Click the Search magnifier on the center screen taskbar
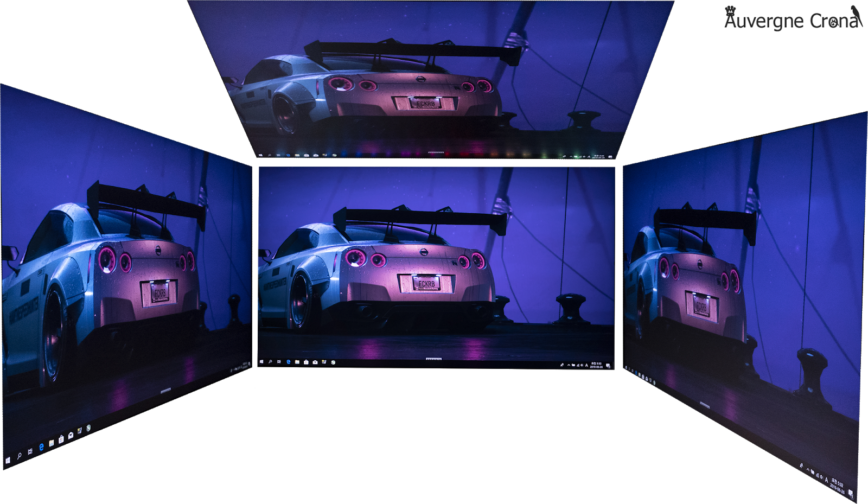 click(270, 361)
